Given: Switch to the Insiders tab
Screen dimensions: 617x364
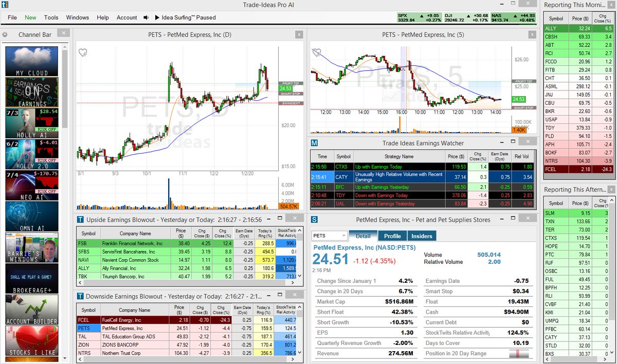Looking at the screenshot, I should click(x=423, y=236).
